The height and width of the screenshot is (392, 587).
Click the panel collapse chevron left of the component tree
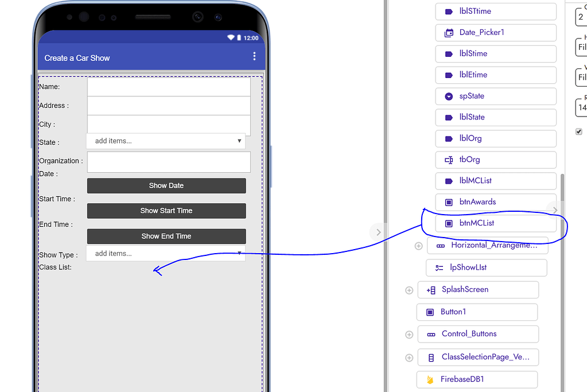(379, 232)
